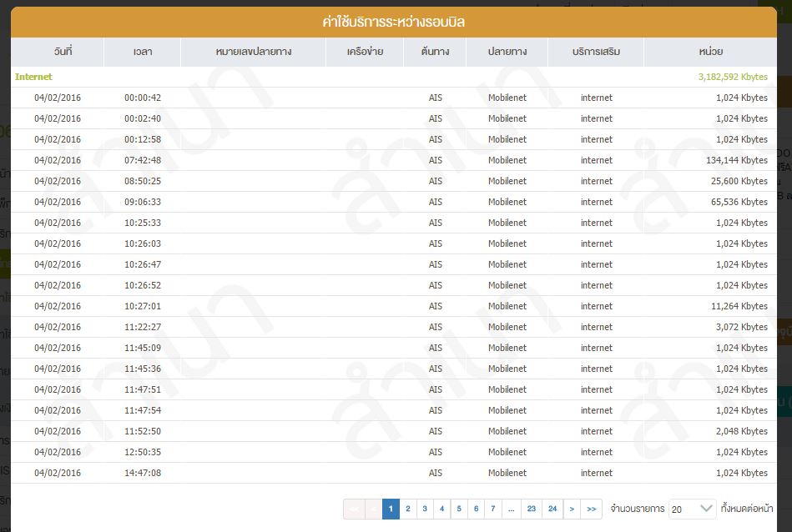Image resolution: width=792 pixels, height=532 pixels.
Task: Click the time 10:26:52 cell
Action: point(143,285)
